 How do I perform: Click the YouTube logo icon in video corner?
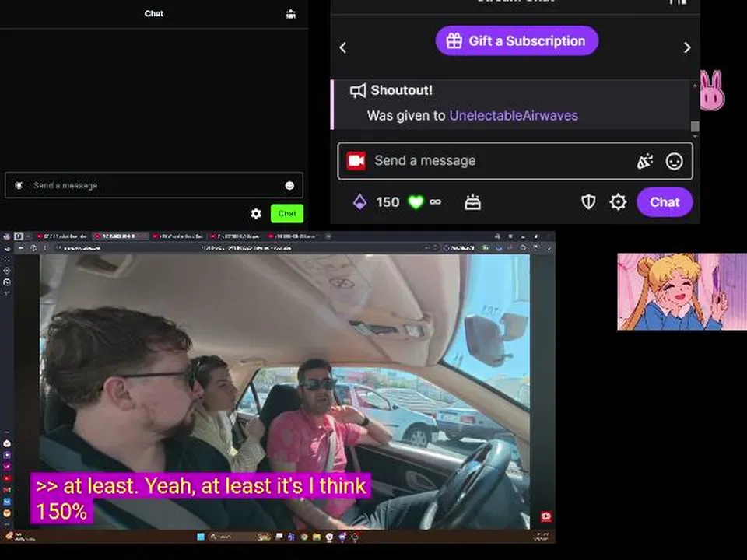[x=546, y=516]
